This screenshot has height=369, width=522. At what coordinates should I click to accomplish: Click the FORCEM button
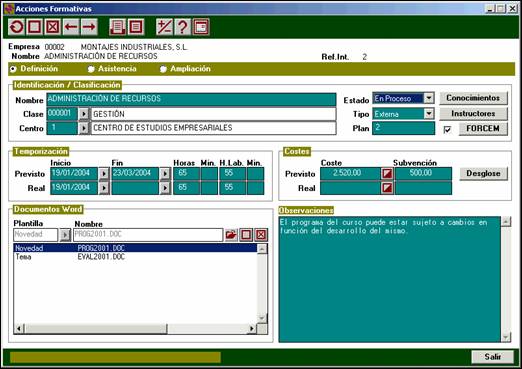(x=483, y=128)
